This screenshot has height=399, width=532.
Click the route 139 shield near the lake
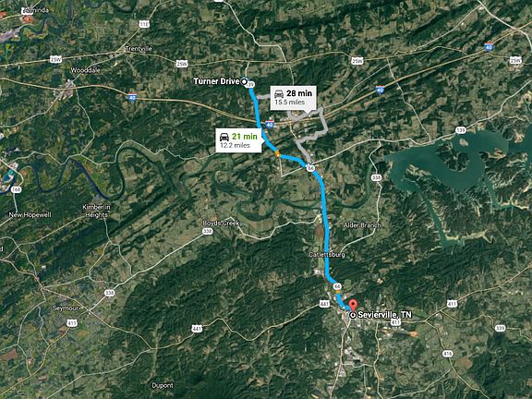coord(460,130)
